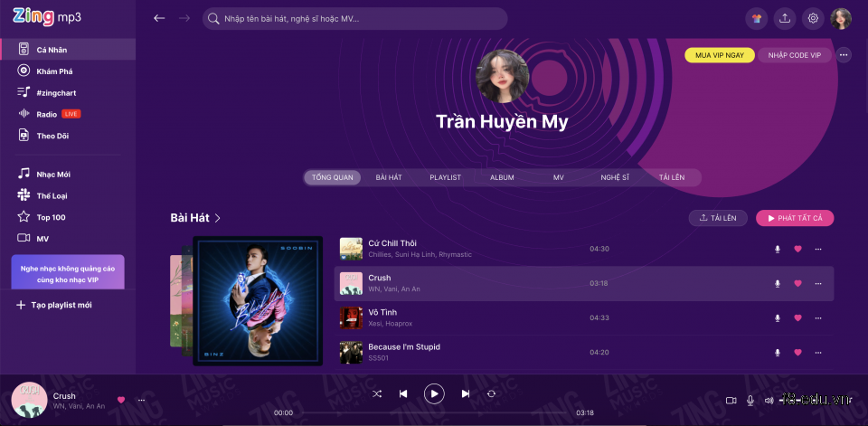The height and width of the screenshot is (426, 868).
Task: Open more options for Crush row
Action: click(818, 283)
